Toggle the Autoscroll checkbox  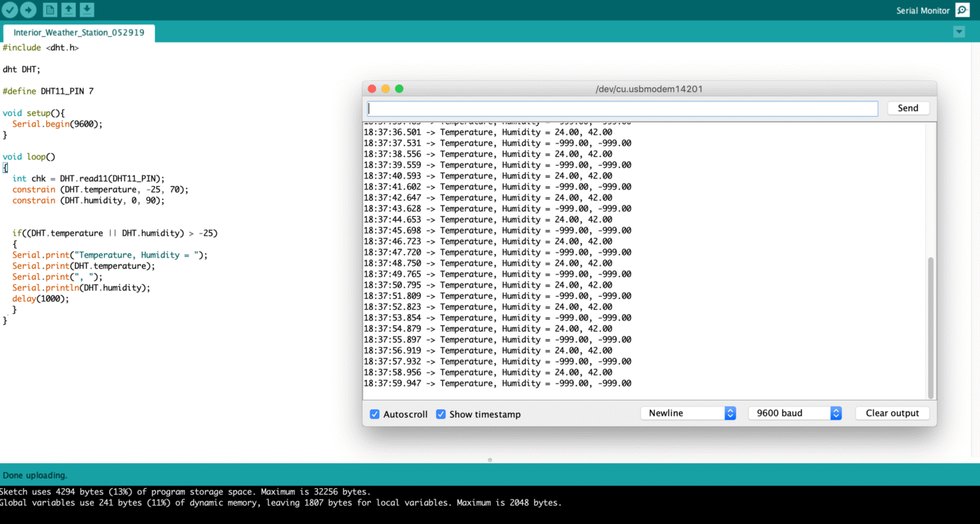[374, 414]
